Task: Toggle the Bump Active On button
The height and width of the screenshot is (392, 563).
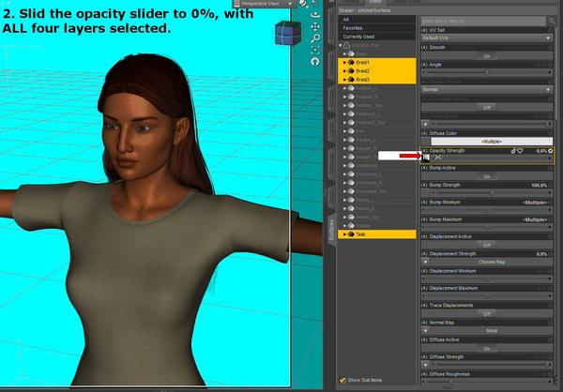Action: tap(487, 176)
